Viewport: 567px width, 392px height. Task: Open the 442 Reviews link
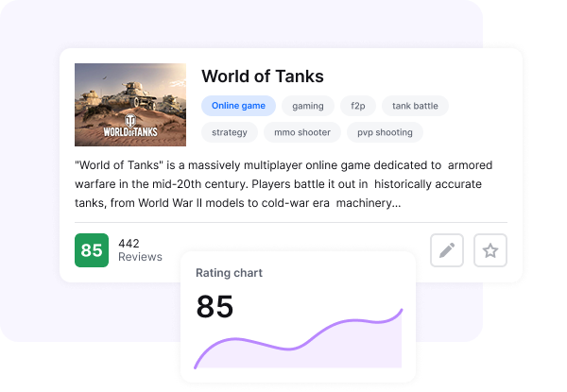pyautogui.click(x=140, y=250)
